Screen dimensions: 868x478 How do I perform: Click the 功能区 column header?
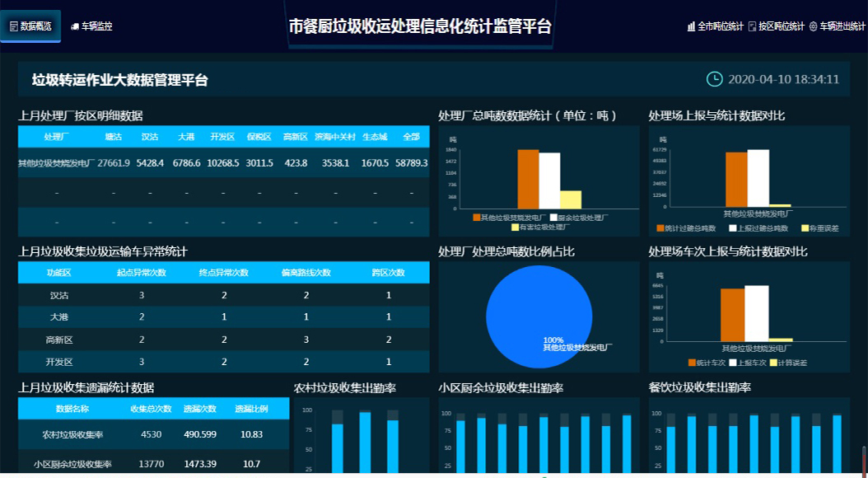click(x=58, y=273)
